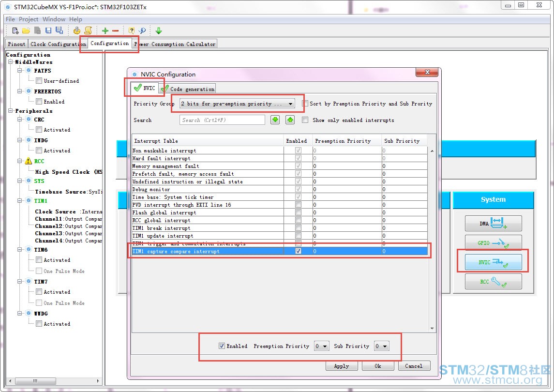Click the Apply button

tap(341, 366)
